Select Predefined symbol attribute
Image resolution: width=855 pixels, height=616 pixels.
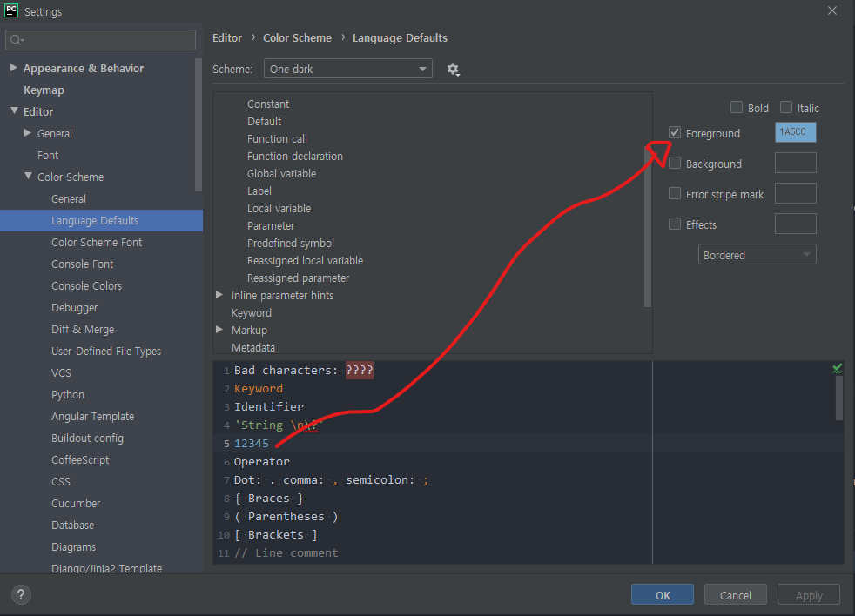(x=291, y=243)
